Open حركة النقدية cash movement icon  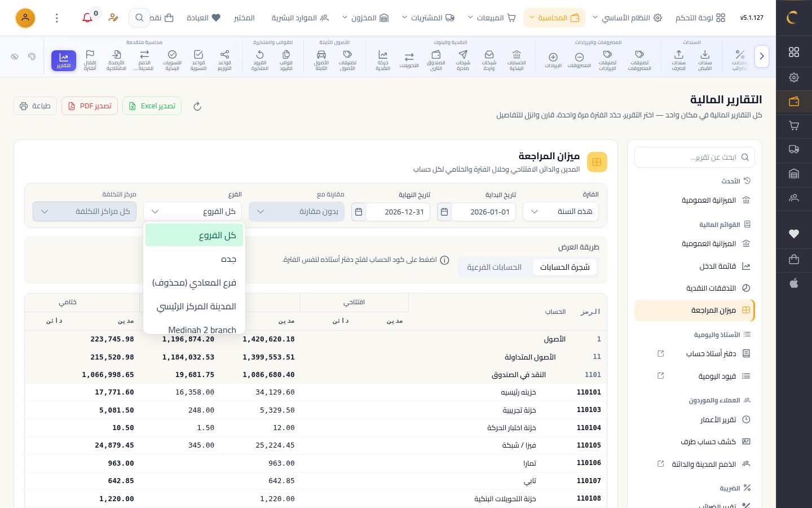(x=383, y=60)
